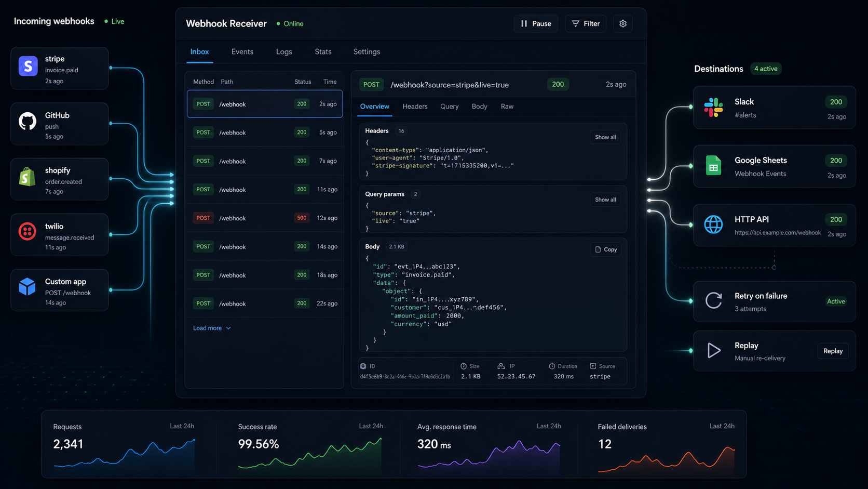Open the Logs tab
This screenshot has height=489, width=868.
click(x=284, y=52)
